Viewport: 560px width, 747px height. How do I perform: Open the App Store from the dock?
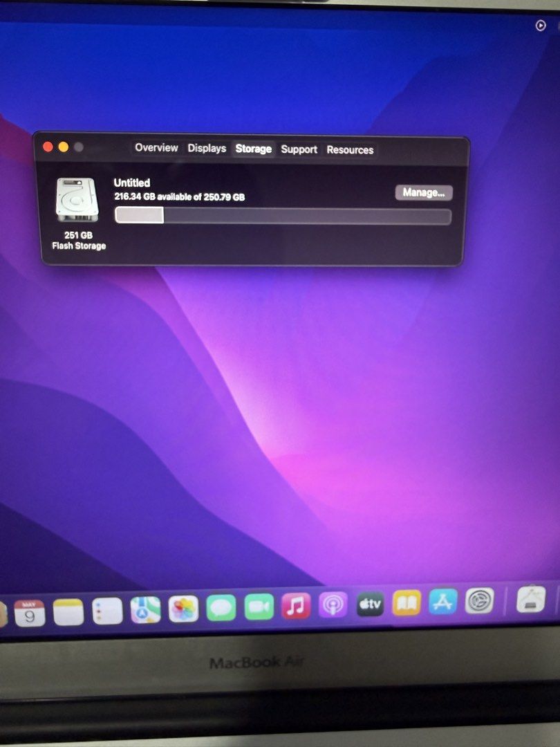(443, 602)
